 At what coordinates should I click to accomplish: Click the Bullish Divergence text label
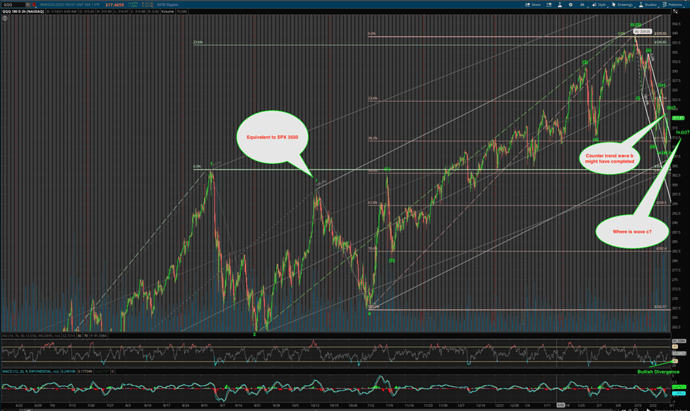pos(658,372)
